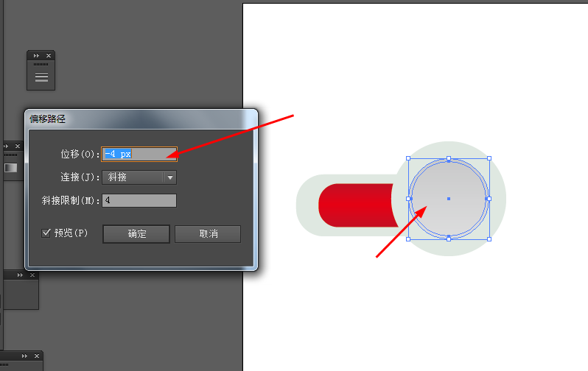Click the 偏移路径 dialog title bar
The image size is (588, 371).
[x=141, y=119]
